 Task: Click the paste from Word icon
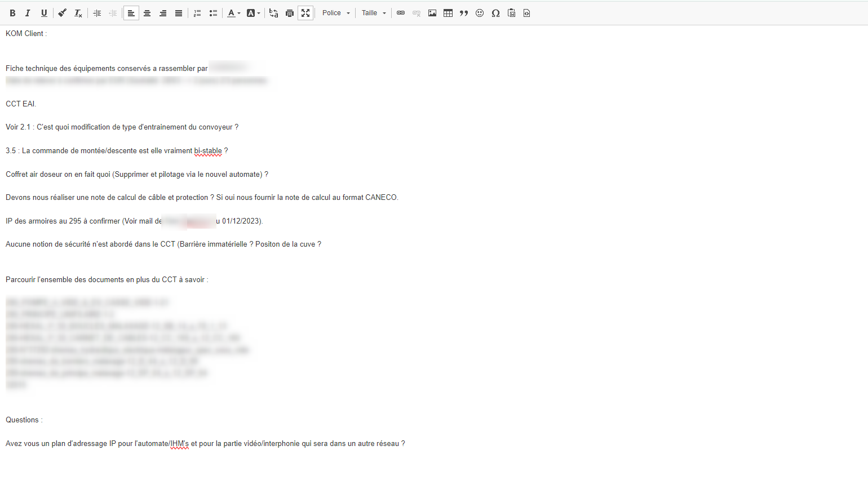click(x=511, y=13)
